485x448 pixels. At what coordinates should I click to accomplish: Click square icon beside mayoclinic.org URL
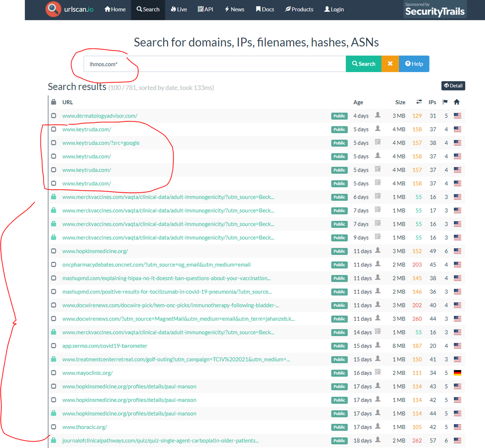(x=53, y=373)
